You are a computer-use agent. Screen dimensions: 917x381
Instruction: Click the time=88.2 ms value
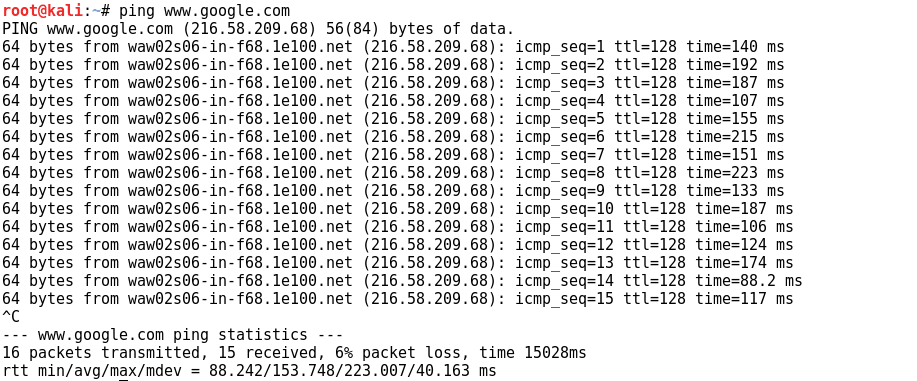pos(749,281)
